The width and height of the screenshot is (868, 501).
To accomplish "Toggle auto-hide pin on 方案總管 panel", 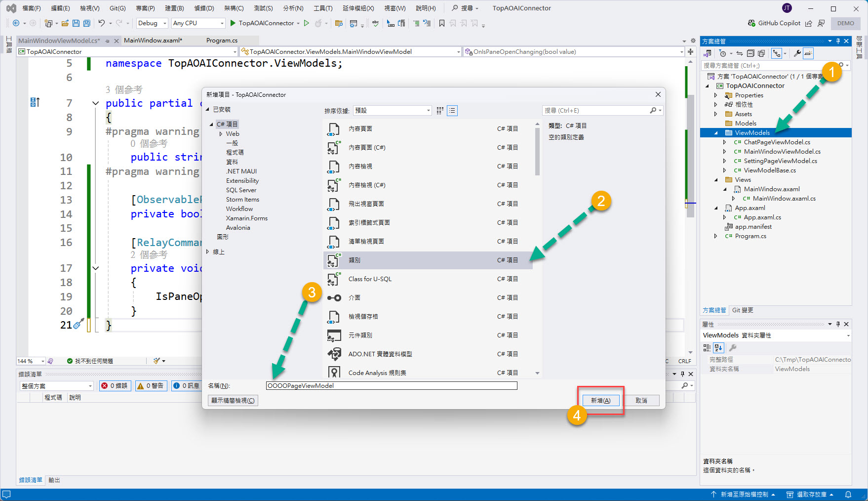I will pyautogui.click(x=838, y=41).
